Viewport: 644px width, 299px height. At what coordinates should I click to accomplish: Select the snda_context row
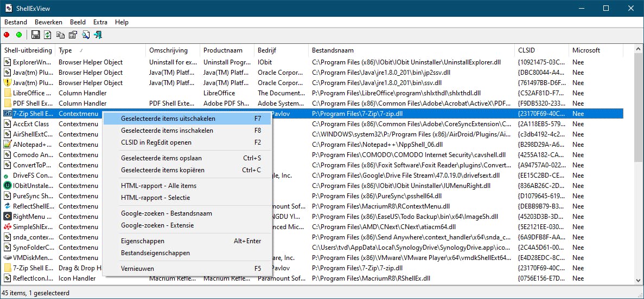[x=313, y=237]
